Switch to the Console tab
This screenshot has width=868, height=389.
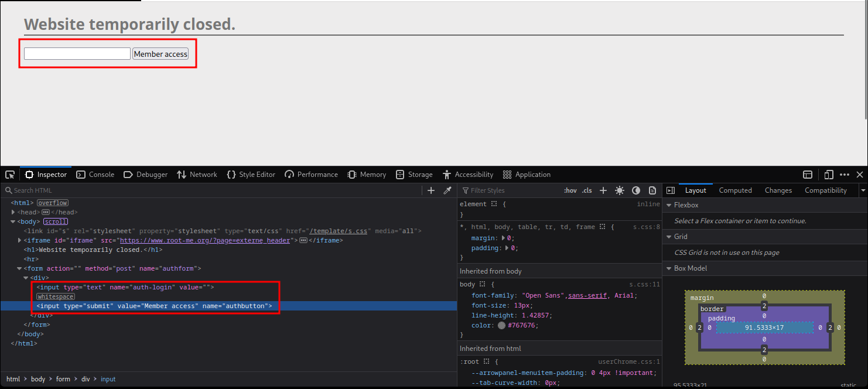point(95,175)
